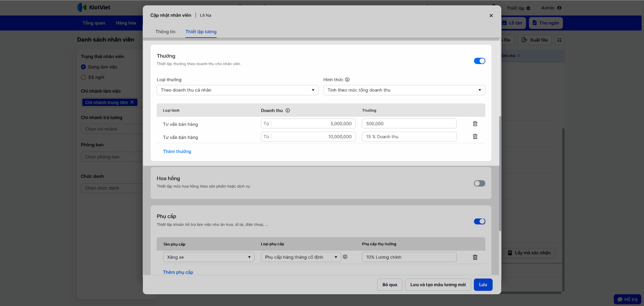Click info icon beside Doanh thu header
Image resolution: width=644 pixels, height=306 pixels.
point(288,110)
